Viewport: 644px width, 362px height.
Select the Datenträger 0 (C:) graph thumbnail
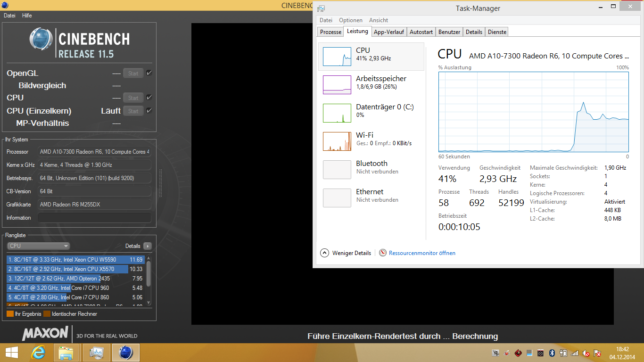[337, 113]
